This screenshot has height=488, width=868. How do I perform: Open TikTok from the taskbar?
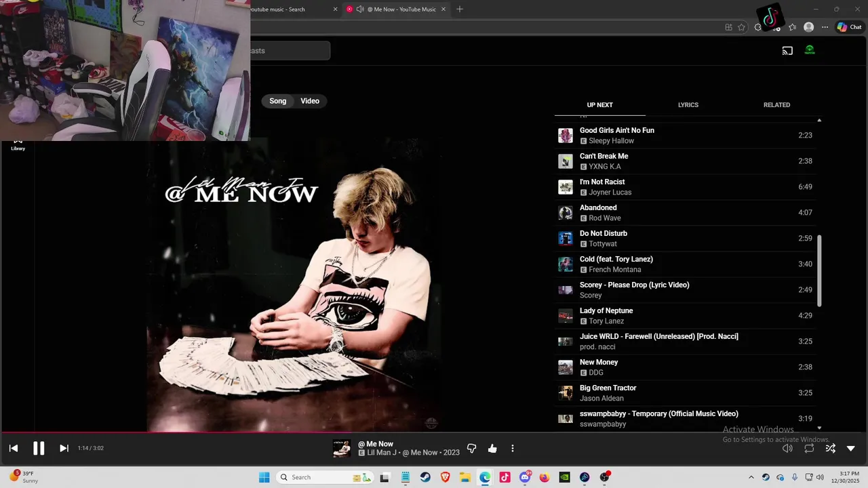[x=505, y=477]
